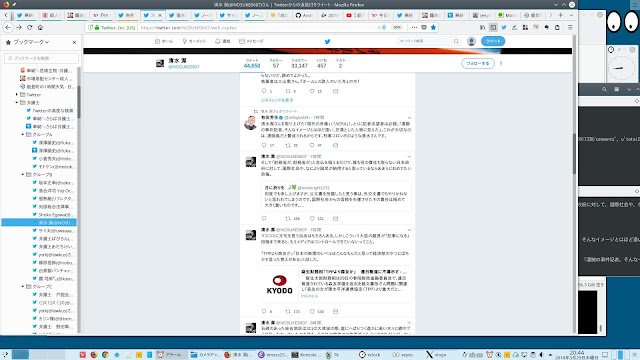
Task: Click the bookmark star in address bar
Action: [x=433, y=27]
